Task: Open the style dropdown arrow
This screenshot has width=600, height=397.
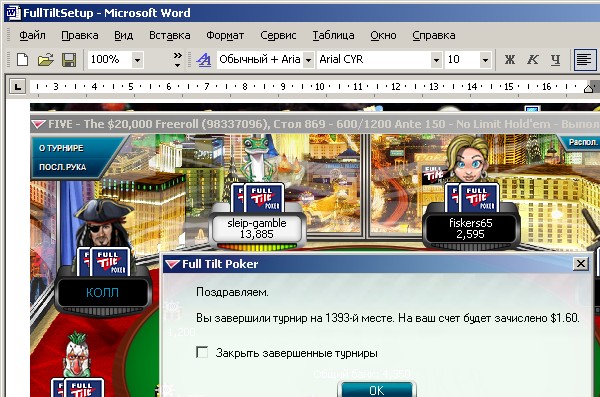Action: [308, 60]
